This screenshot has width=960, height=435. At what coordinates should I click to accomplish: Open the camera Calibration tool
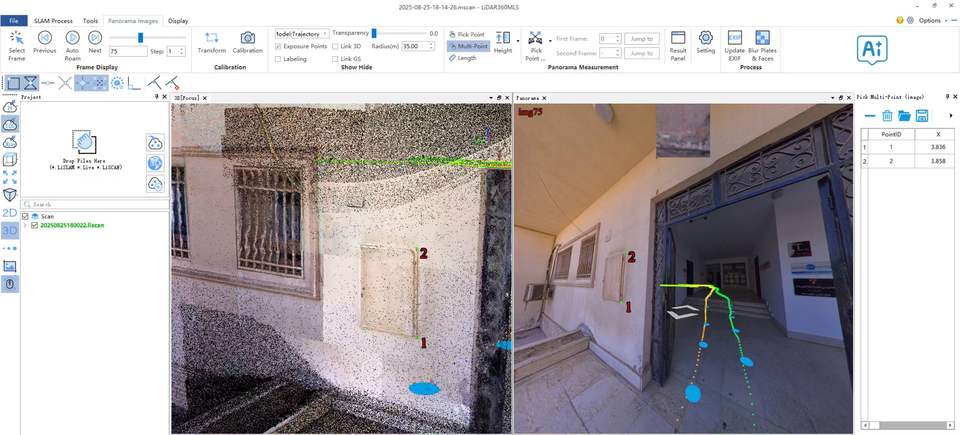tap(247, 42)
